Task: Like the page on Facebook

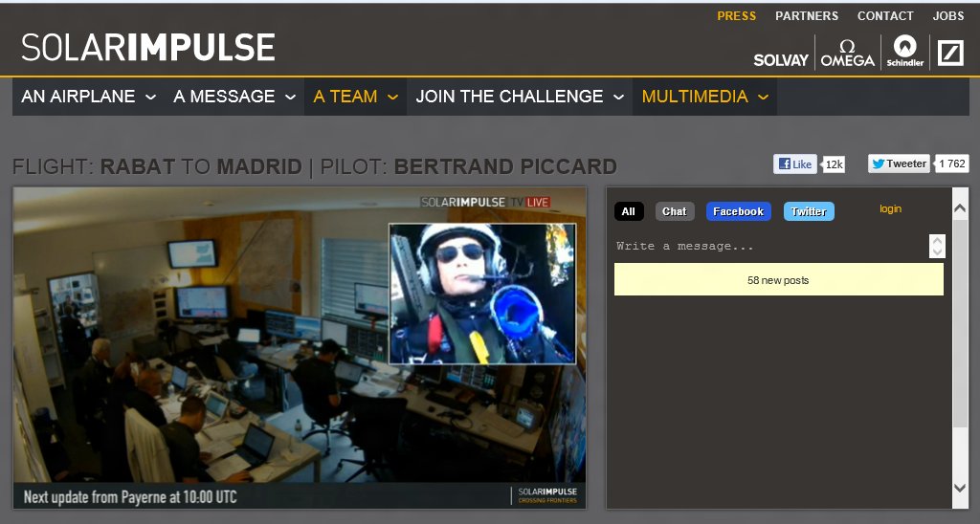Action: (x=795, y=164)
